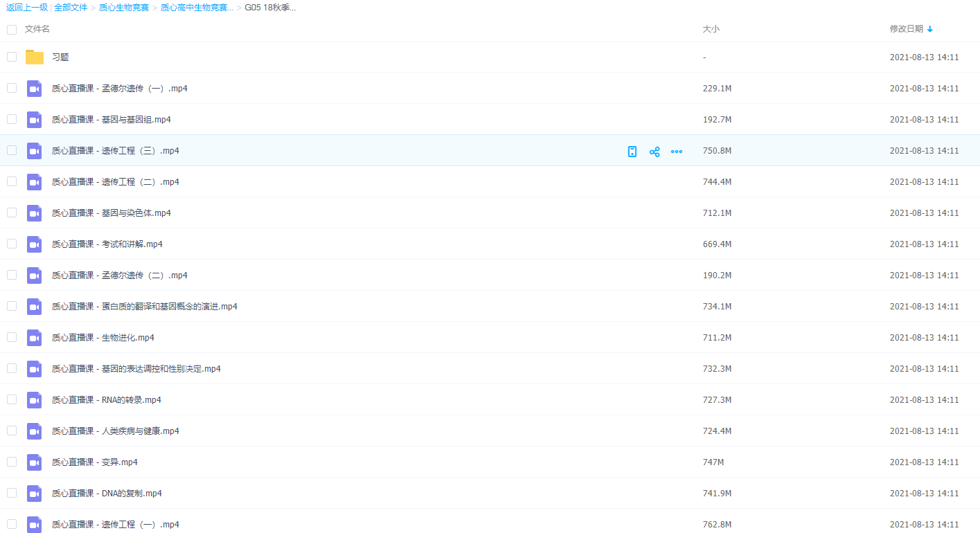This screenshot has width=980, height=533.
Task: Toggle the select-all checkbox beside 文件名
Action: point(12,29)
